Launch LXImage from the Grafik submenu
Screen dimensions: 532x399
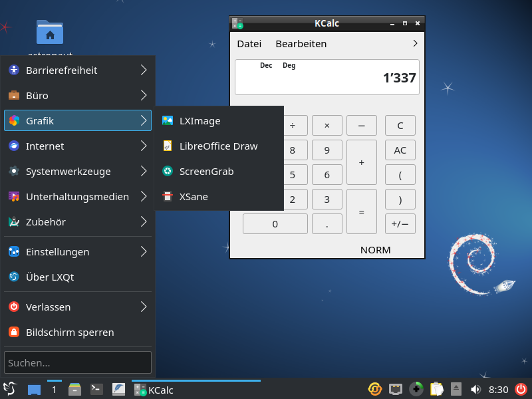(219, 120)
